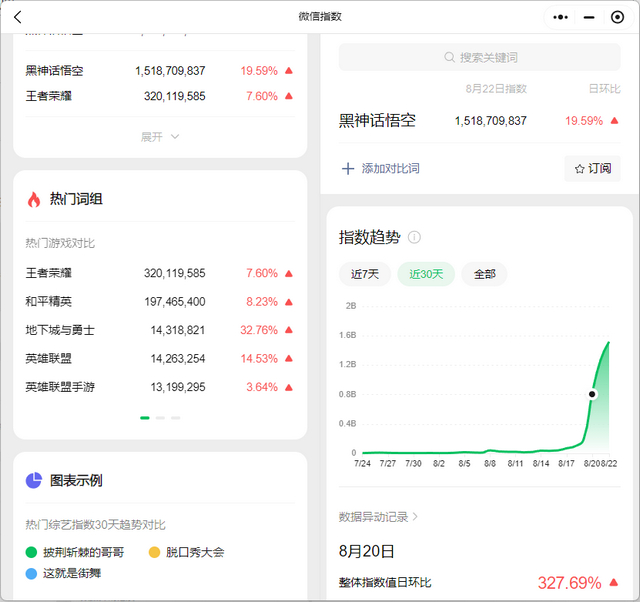
Task: Select the third carousel page dot
Action: [176, 418]
